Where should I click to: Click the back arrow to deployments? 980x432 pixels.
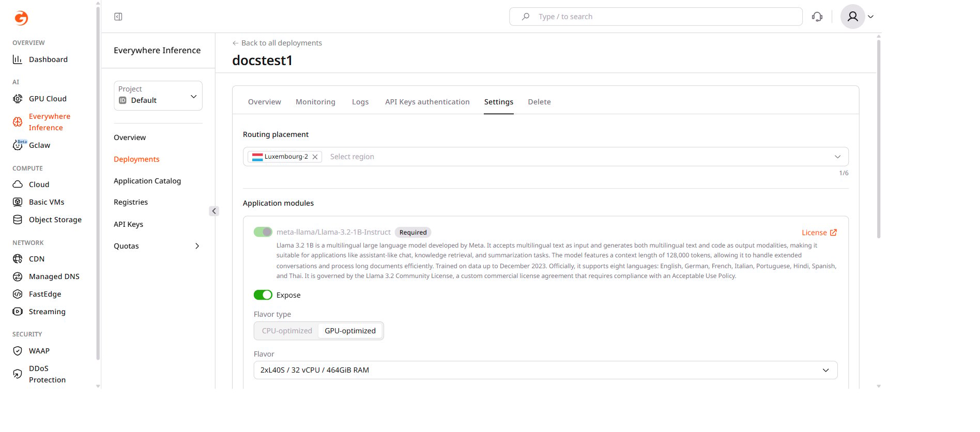click(235, 43)
